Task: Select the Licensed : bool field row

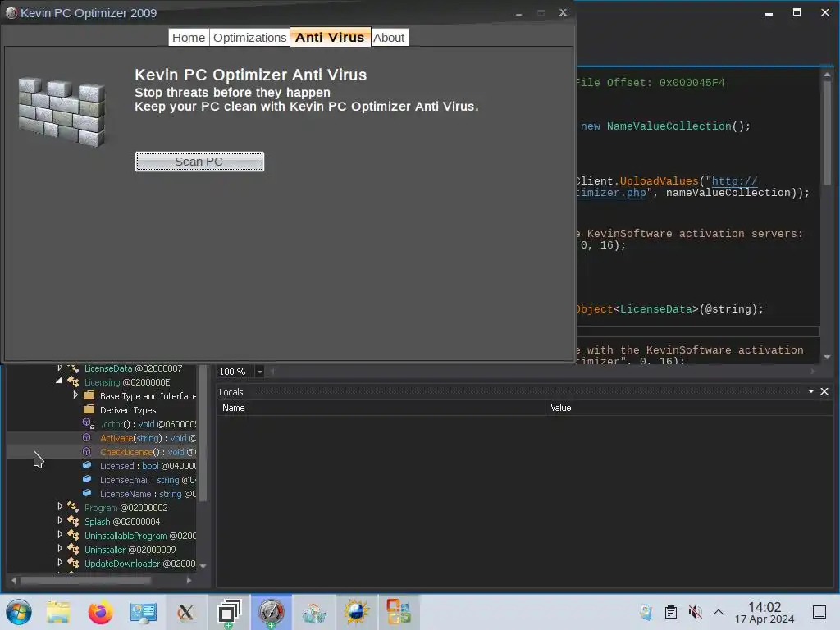Action: [102, 466]
